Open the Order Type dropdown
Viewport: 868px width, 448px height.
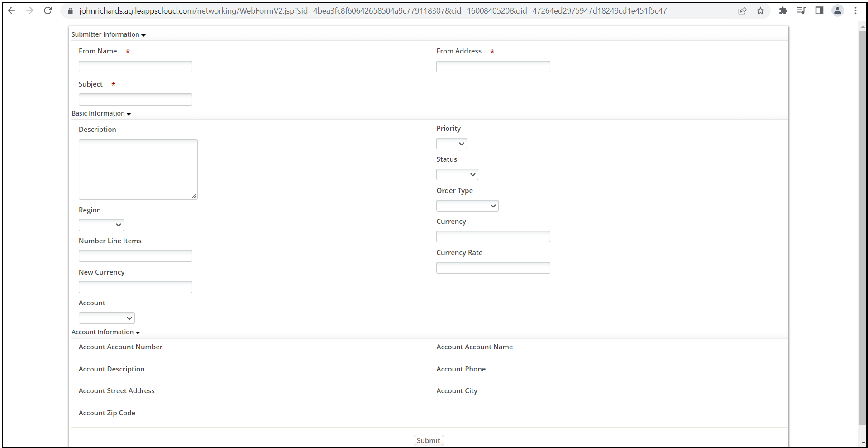click(x=467, y=206)
